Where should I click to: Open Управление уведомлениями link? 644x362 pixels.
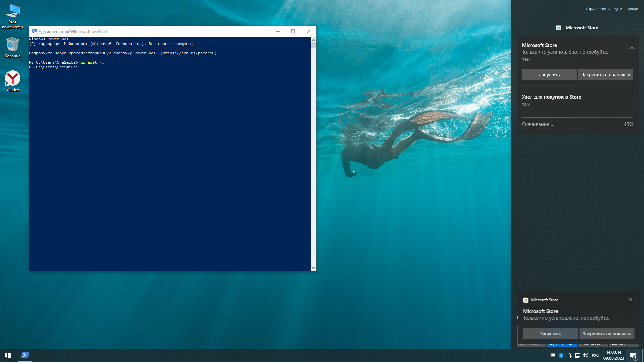click(611, 9)
